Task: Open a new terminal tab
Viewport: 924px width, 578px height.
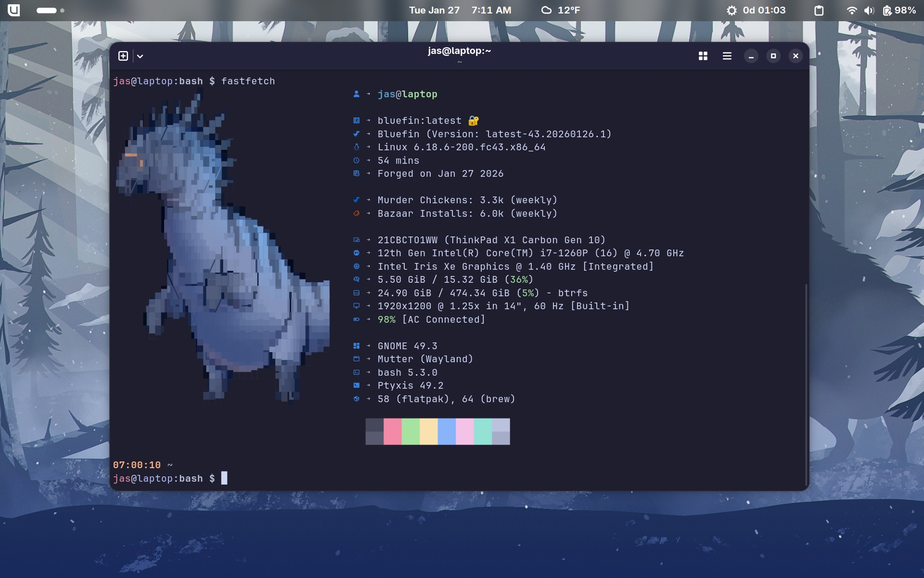Action: 123,56
